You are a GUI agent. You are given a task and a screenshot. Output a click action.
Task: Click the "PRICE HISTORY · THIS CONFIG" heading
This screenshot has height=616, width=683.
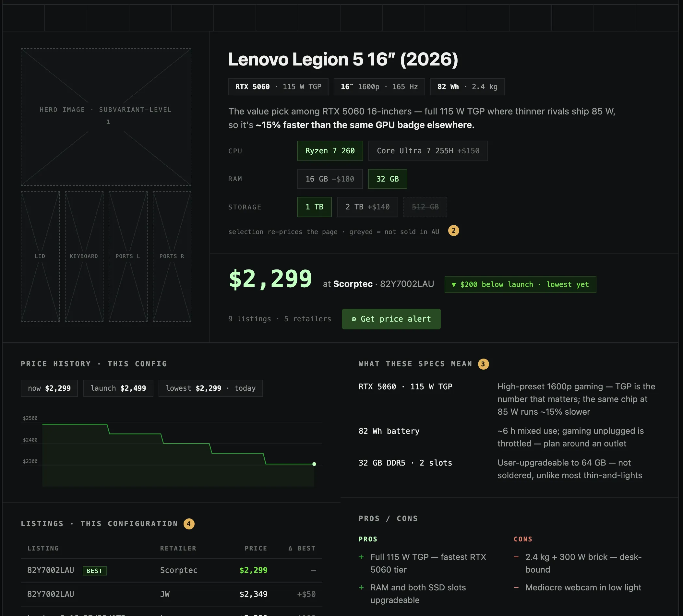pyautogui.click(x=94, y=364)
